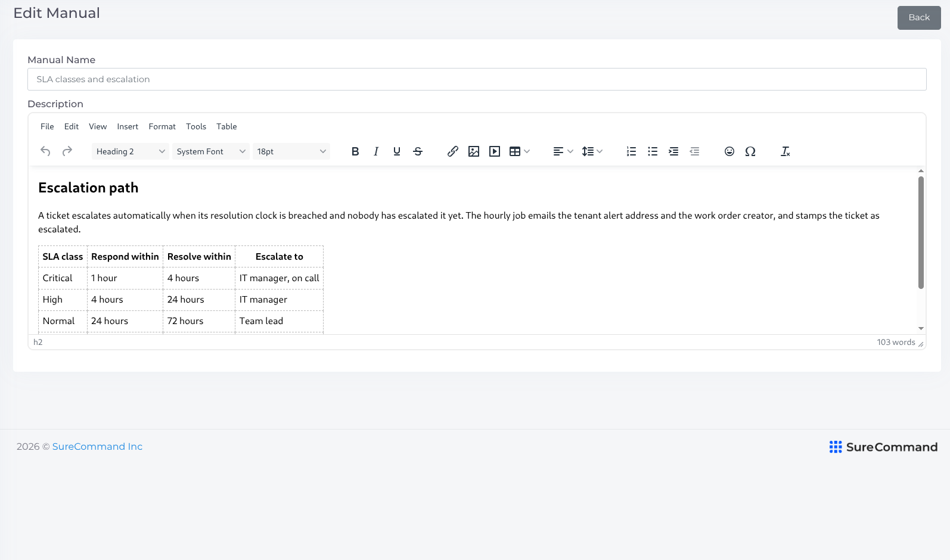The width and height of the screenshot is (950, 560).
Task: Open the 18pt font size dropdown
Action: tap(291, 151)
